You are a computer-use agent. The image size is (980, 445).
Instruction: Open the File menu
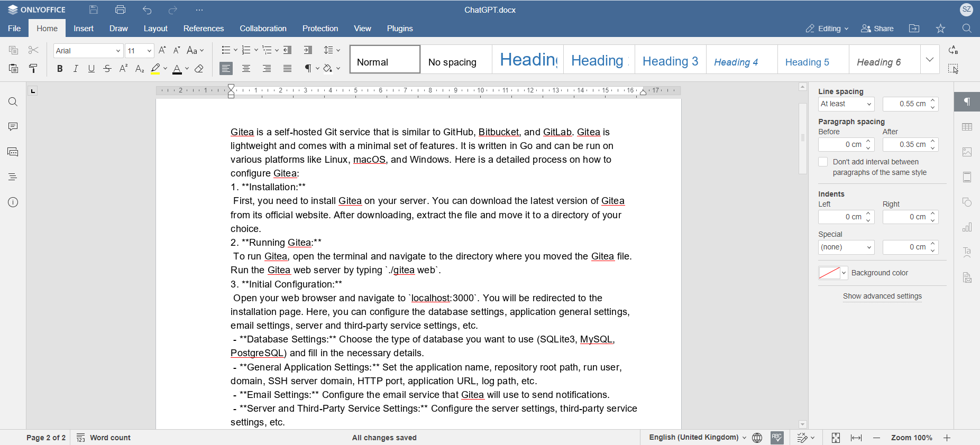(14, 29)
